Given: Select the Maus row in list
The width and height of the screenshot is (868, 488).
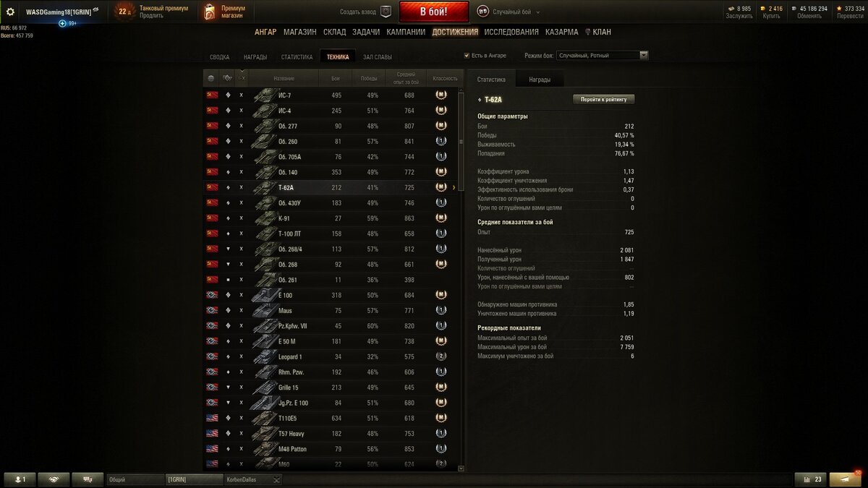Looking at the screenshot, I should tap(332, 311).
